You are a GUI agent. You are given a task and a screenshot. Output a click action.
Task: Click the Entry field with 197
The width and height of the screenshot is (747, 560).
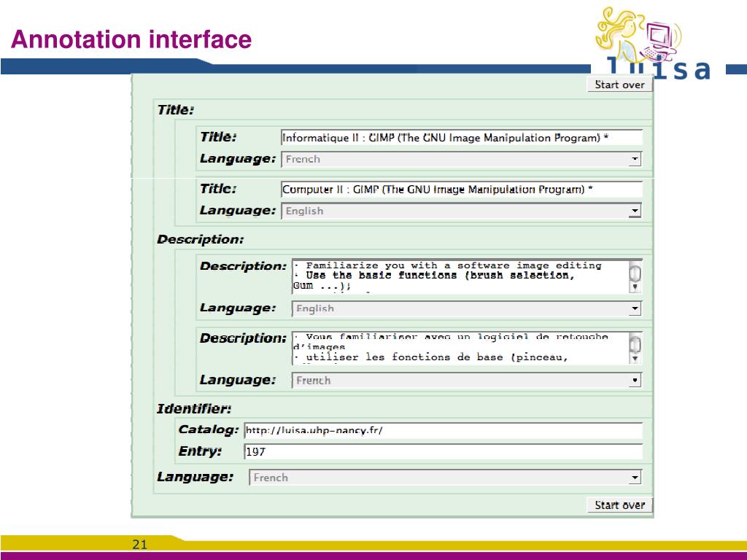[x=443, y=451]
